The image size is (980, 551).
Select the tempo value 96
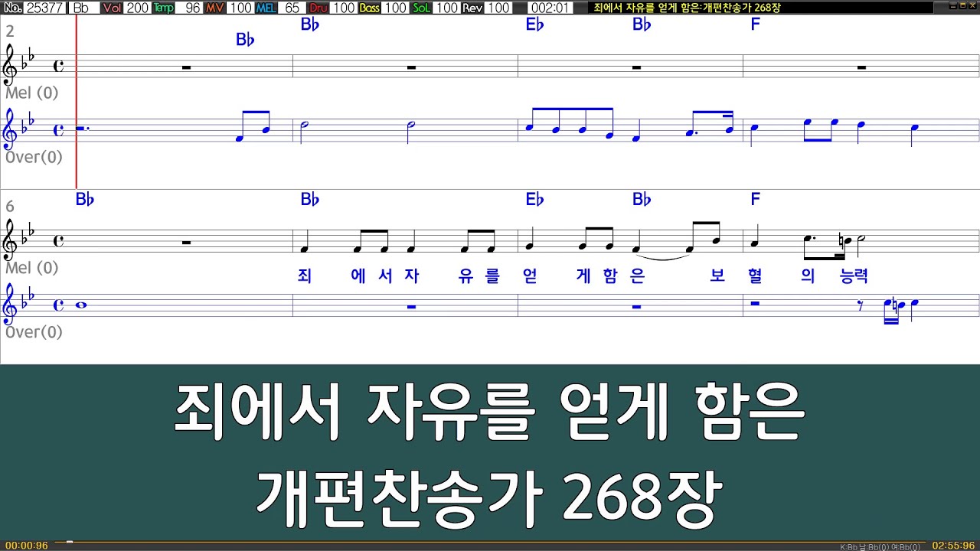tap(190, 8)
